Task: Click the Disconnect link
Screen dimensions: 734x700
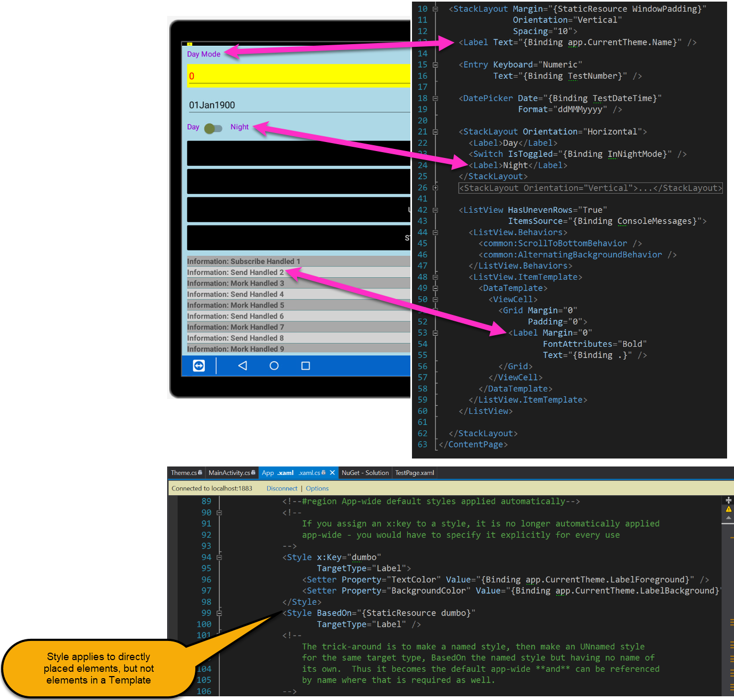Action: tap(282, 488)
